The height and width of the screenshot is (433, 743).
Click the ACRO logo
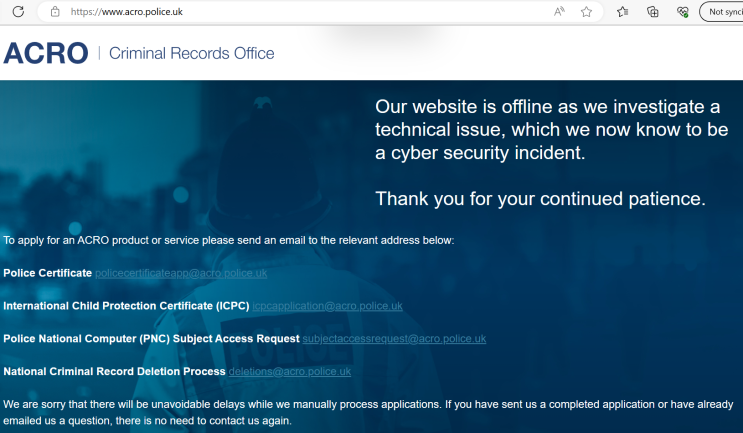45,53
